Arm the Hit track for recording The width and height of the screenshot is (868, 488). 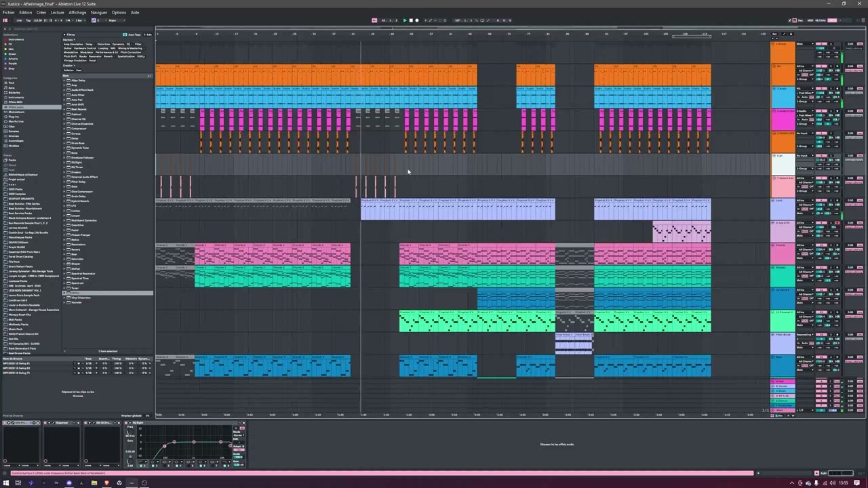pos(837,66)
